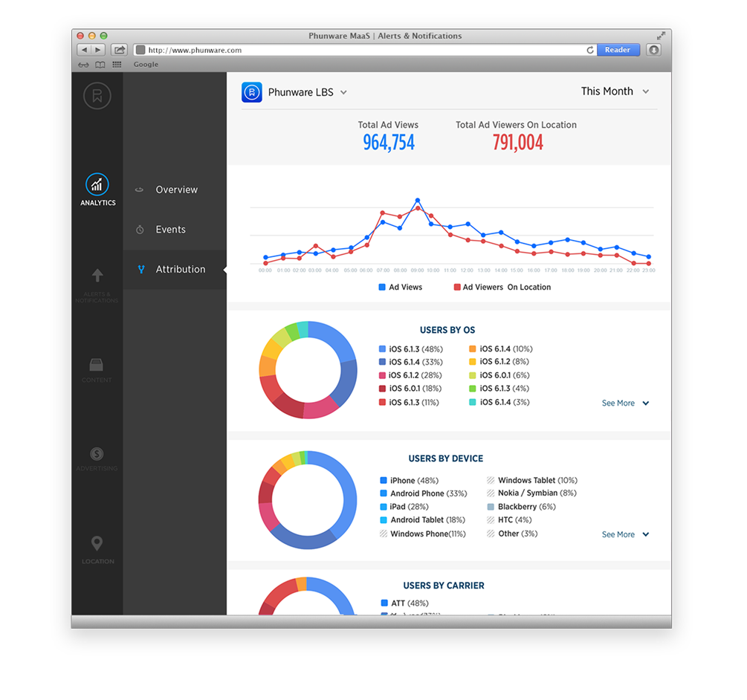
Task: Click the USERS BY CARRIER heading
Action: (x=444, y=586)
